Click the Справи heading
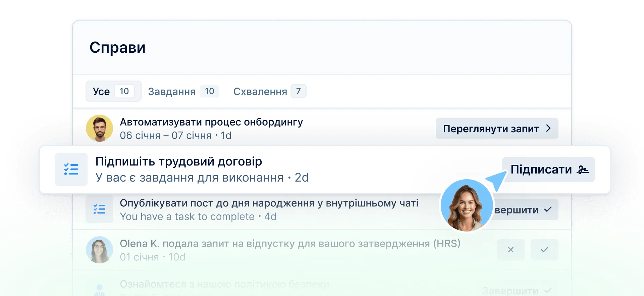Image resolution: width=644 pixels, height=296 pixels. tap(117, 47)
